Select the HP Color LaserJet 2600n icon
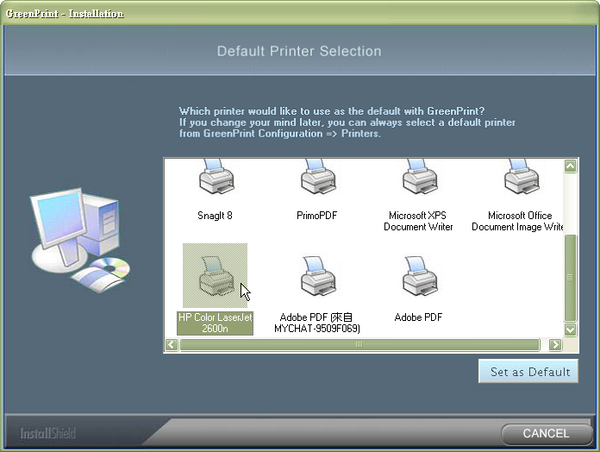The width and height of the screenshot is (600, 452). (x=215, y=276)
